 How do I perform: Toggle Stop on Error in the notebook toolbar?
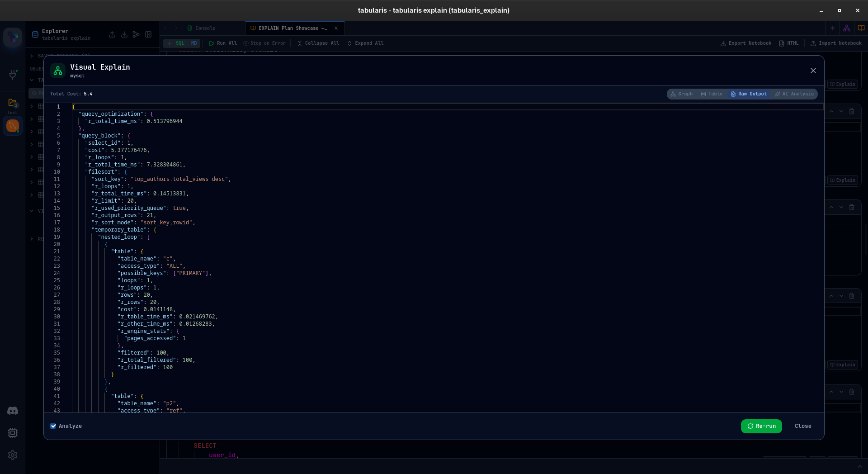[264, 43]
